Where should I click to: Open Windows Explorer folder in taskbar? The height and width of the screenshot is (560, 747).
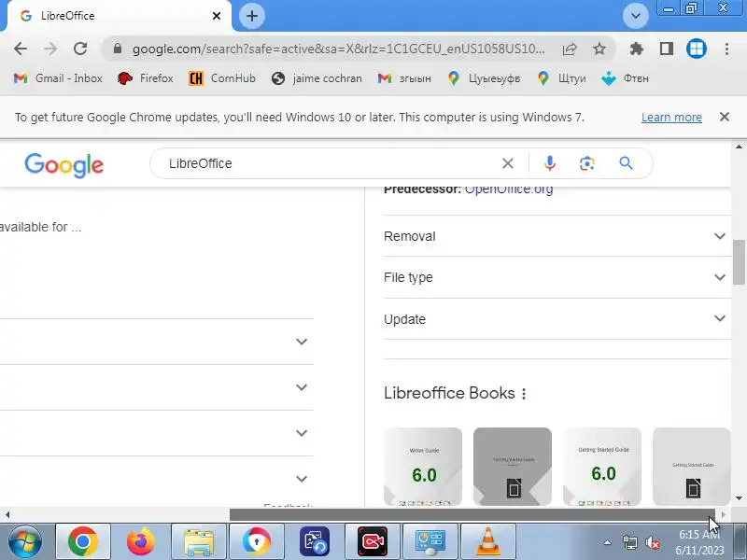pos(199,541)
